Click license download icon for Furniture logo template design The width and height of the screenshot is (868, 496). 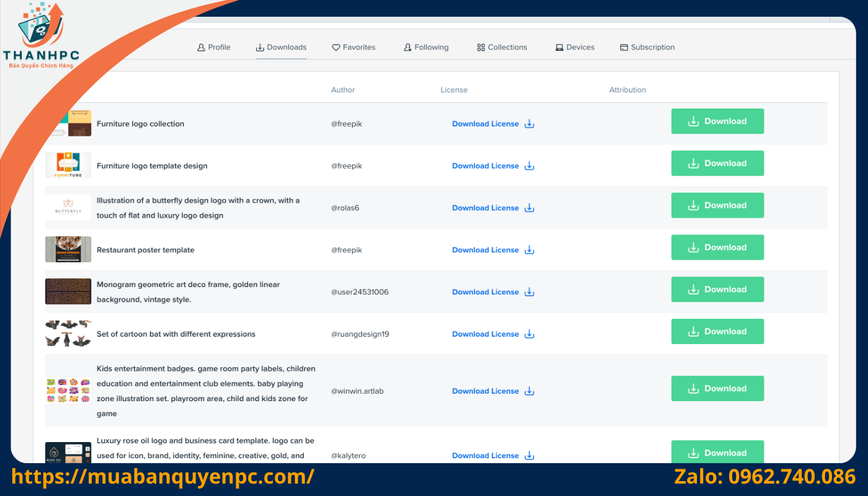tap(529, 166)
